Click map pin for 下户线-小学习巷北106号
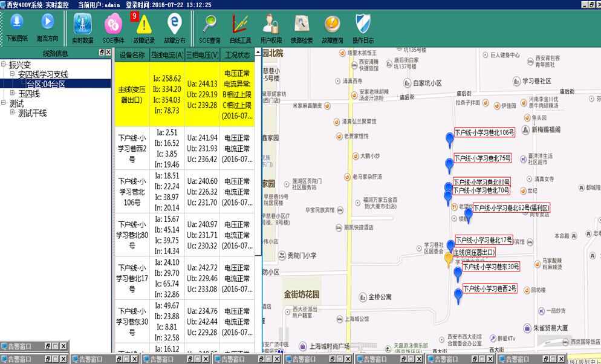 (450, 140)
